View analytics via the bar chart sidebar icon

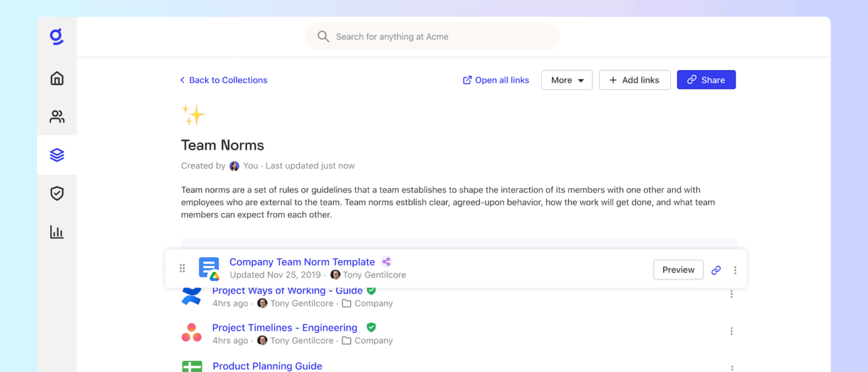click(57, 232)
